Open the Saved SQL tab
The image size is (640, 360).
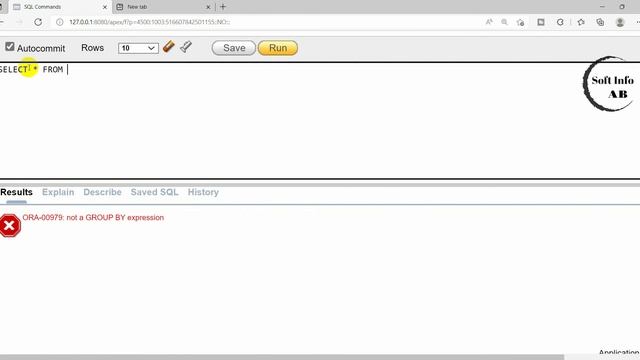pyautogui.click(x=154, y=192)
